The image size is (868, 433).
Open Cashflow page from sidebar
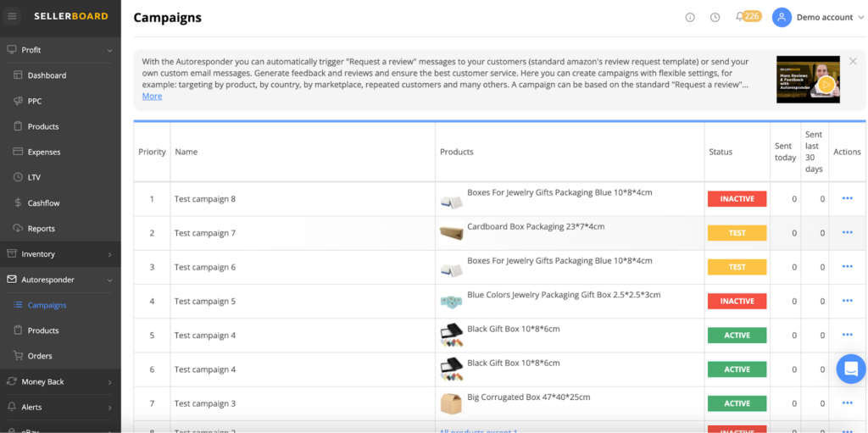[43, 203]
